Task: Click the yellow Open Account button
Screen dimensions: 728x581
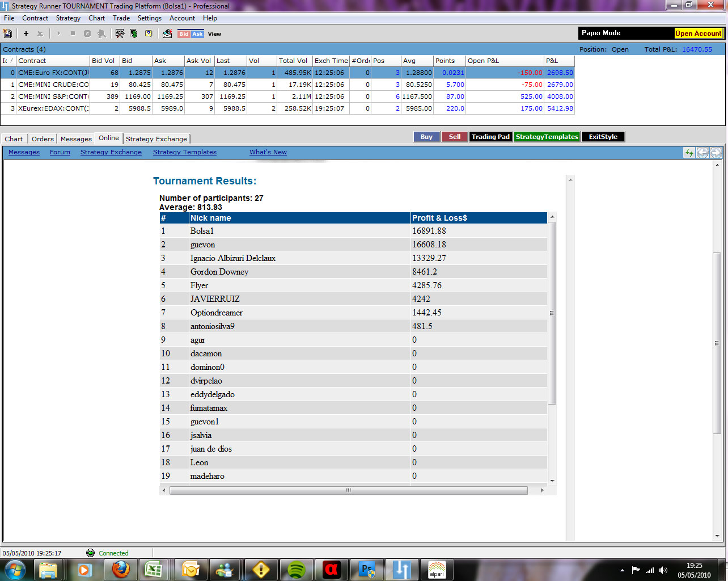Action: point(699,33)
